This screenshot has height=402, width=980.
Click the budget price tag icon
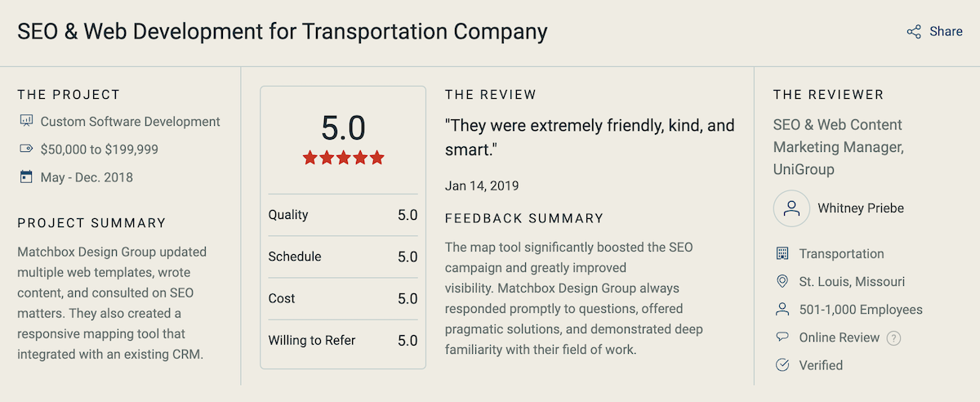click(x=26, y=149)
